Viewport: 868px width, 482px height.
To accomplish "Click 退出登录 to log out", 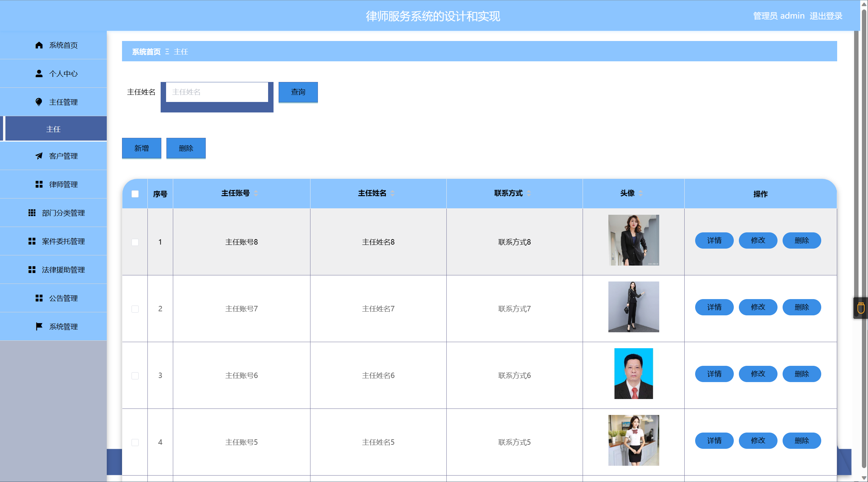I will click(826, 16).
